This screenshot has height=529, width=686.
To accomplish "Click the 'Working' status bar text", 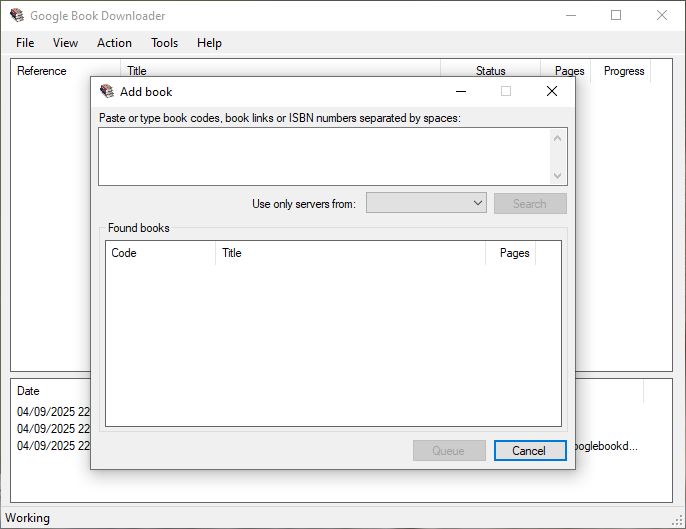I will tap(28, 518).
